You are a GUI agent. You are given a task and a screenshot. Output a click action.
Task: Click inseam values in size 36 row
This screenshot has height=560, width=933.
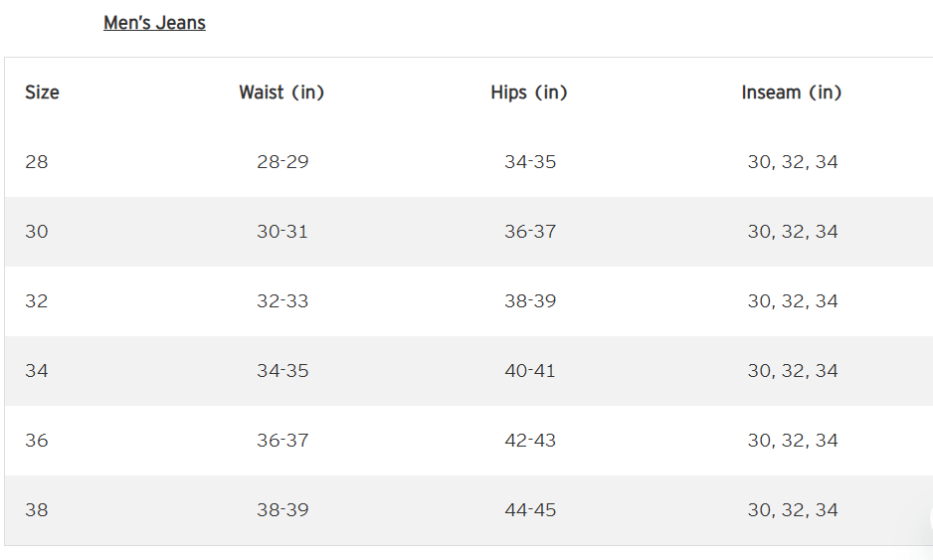(x=793, y=441)
